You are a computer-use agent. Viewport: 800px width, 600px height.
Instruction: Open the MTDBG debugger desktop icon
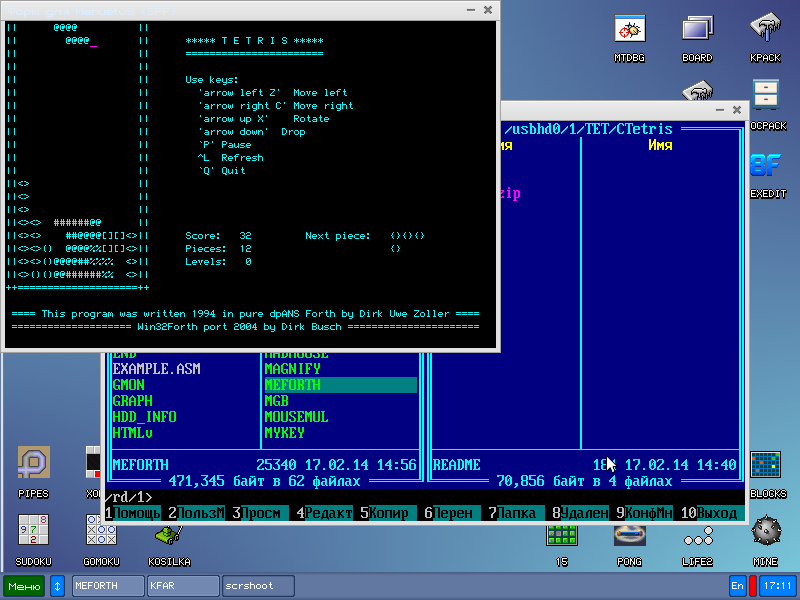pos(629,31)
